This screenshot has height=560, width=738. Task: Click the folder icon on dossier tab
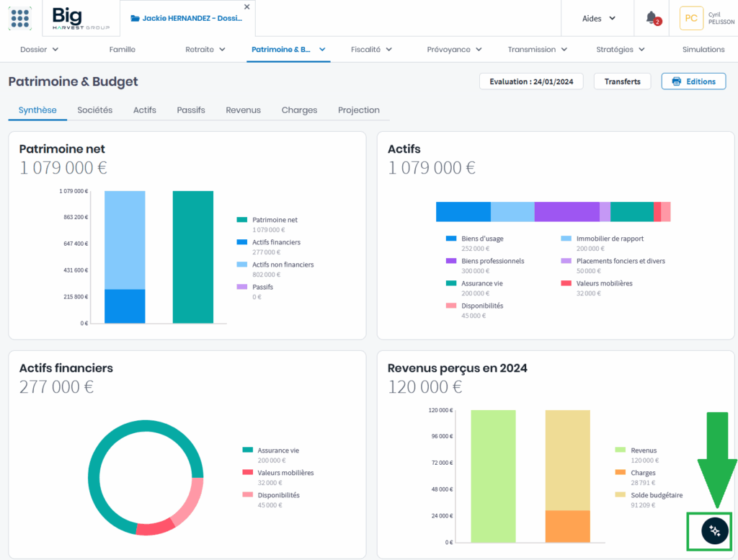[x=135, y=19]
